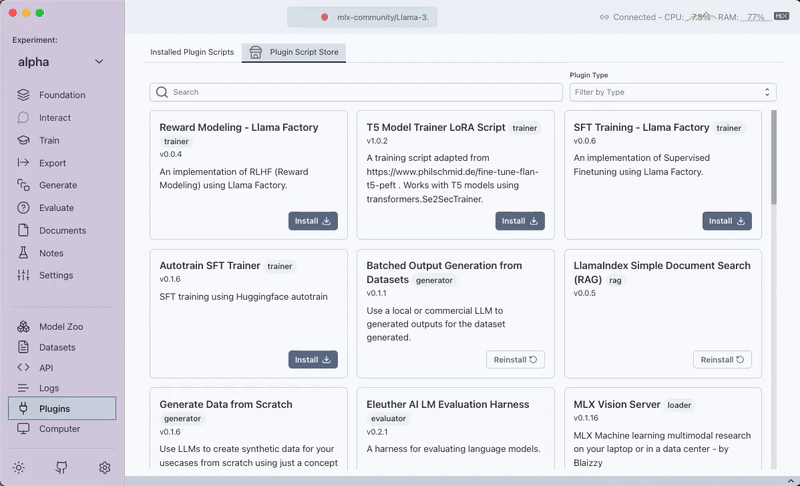The width and height of the screenshot is (800, 486).
Task: Open the Datasets page
Action: 57,348
